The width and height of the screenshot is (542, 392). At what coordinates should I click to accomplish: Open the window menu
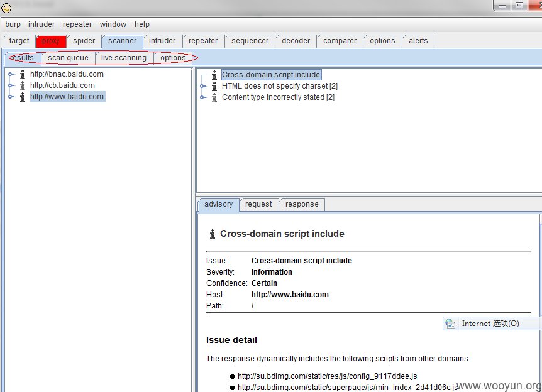[x=113, y=24]
